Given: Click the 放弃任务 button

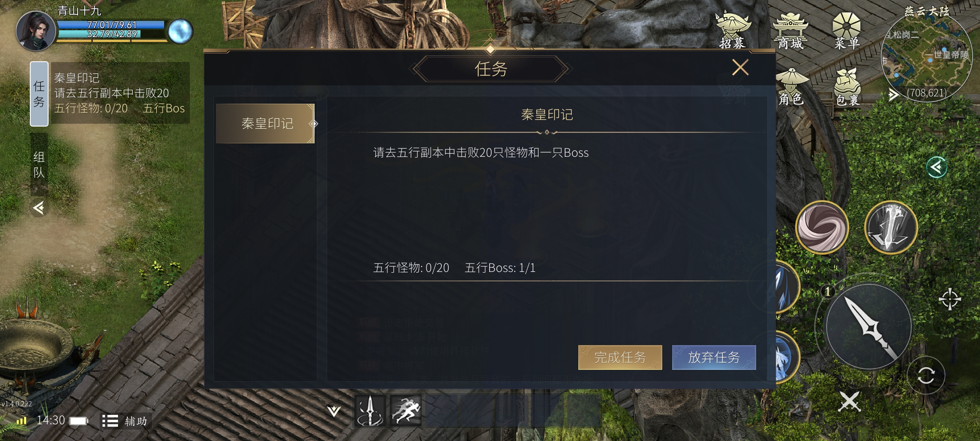Looking at the screenshot, I should click(x=714, y=357).
